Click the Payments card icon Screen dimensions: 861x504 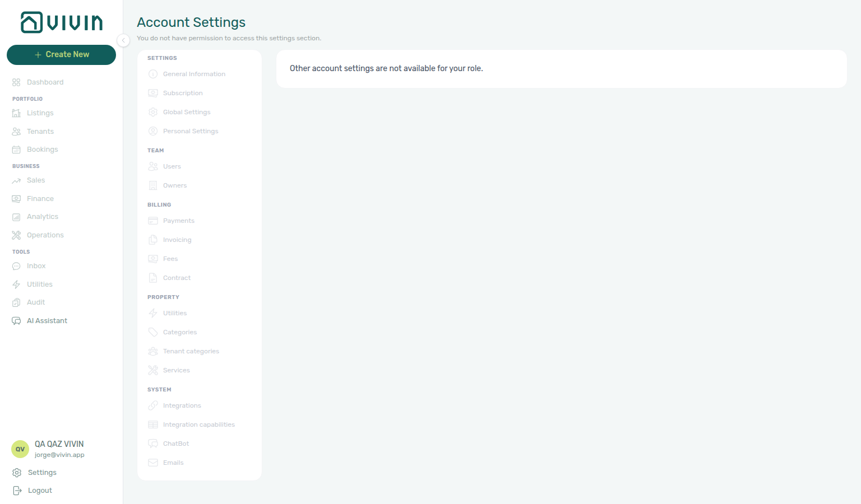pos(153,221)
